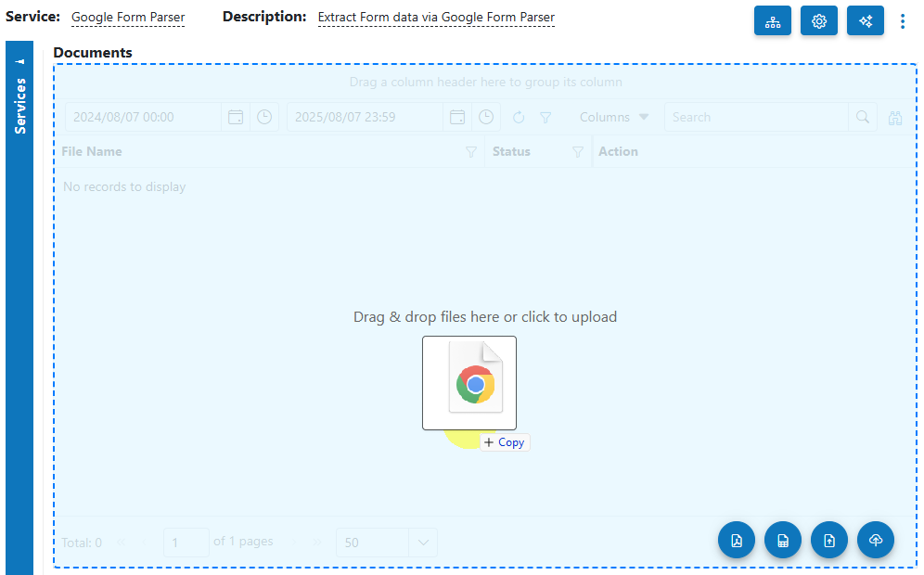This screenshot has height=575, width=924.
Task: Expand the Columns dropdown
Action: 614,117
